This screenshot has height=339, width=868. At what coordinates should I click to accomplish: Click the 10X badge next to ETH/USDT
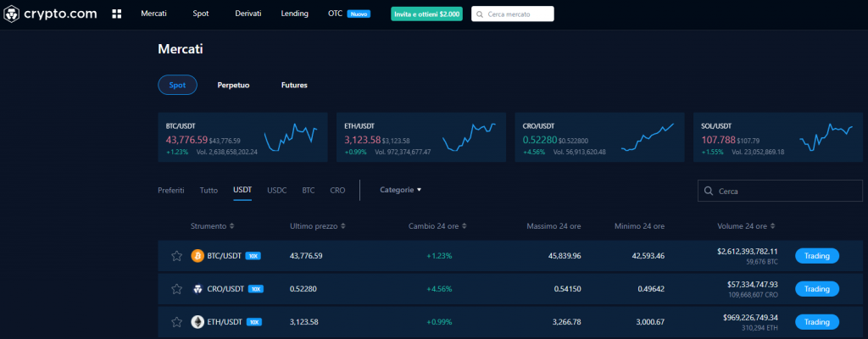tap(254, 322)
